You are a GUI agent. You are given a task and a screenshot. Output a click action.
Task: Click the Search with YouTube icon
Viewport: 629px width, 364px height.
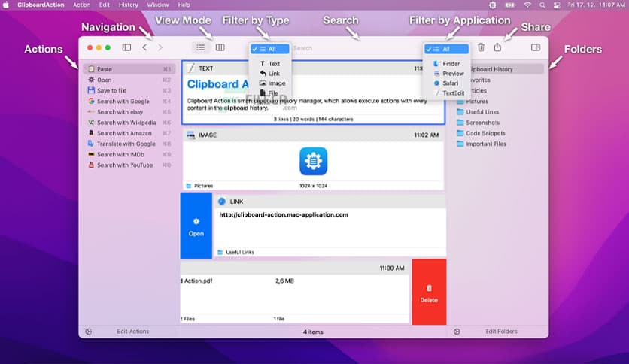click(x=92, y=165)
